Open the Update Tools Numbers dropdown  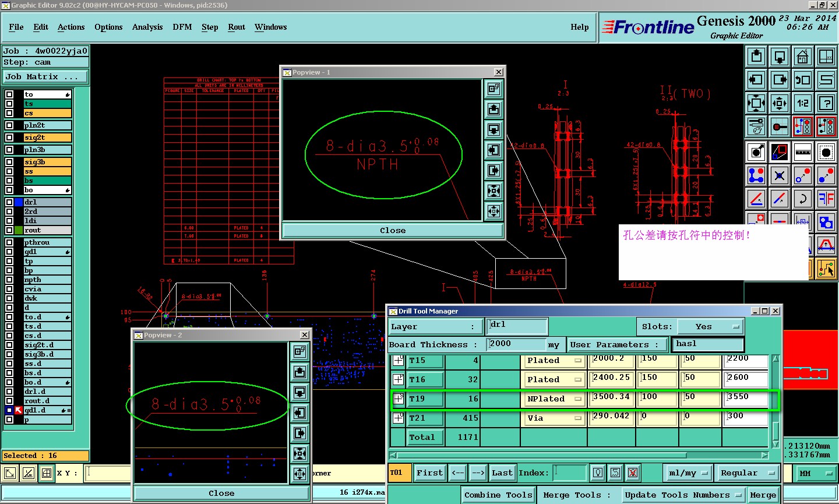pyautogui.click(x=683, y=495)
